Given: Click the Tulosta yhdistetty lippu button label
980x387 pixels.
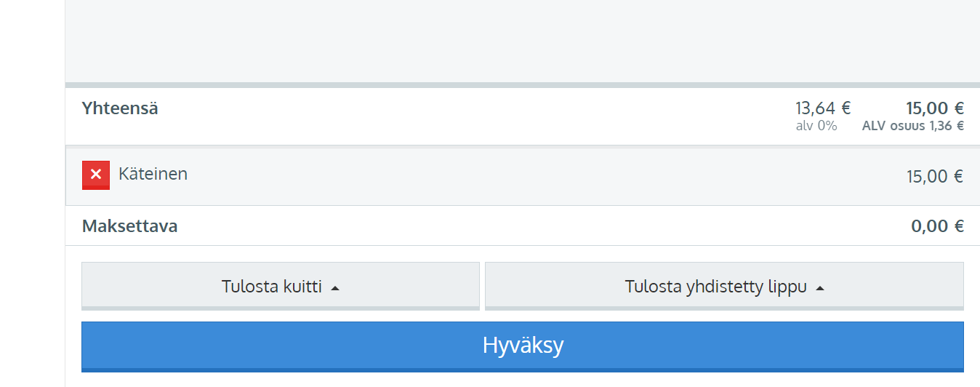Looking at the screenshot, I should (x=716, y=287).
